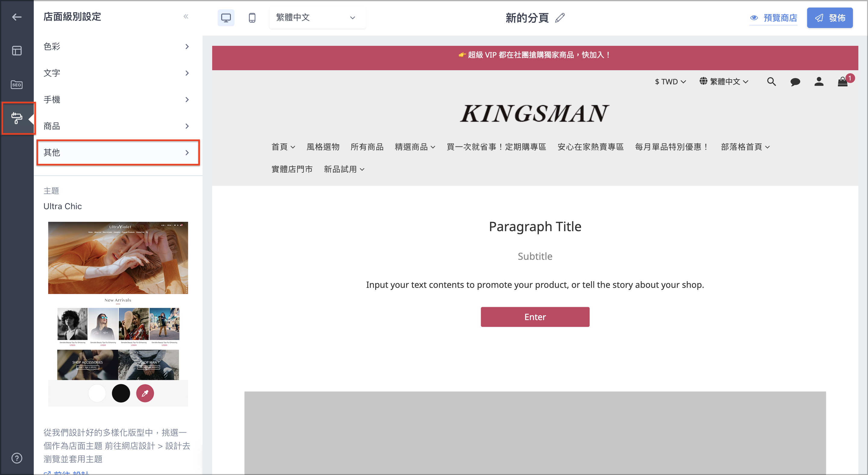Collapse the store-level settings panel

186,17
